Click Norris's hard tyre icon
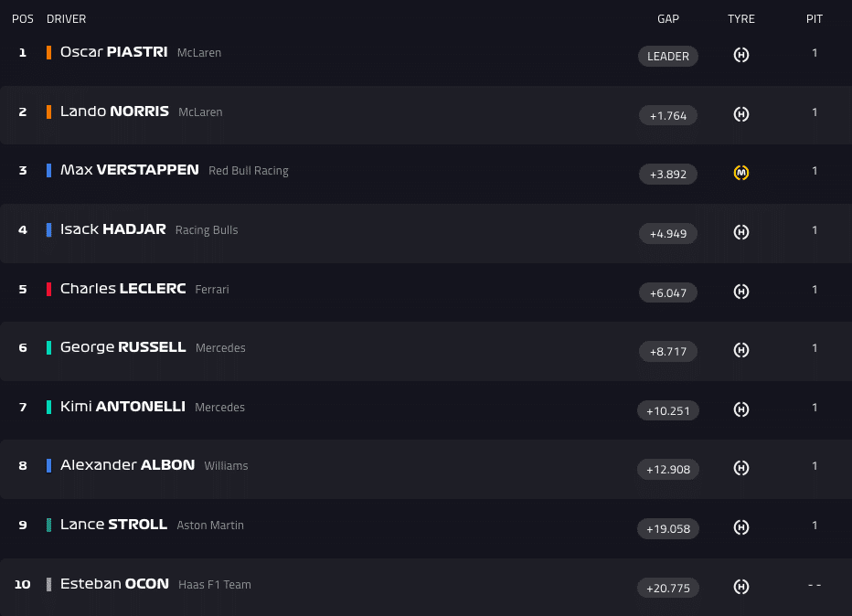 click(741, 114)
